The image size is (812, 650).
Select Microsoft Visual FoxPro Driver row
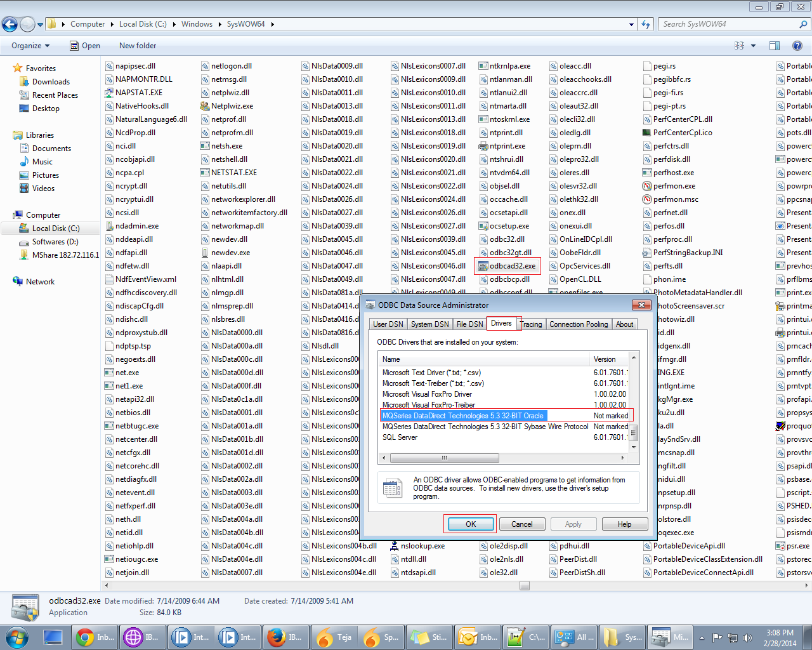[x=427, y=394]
